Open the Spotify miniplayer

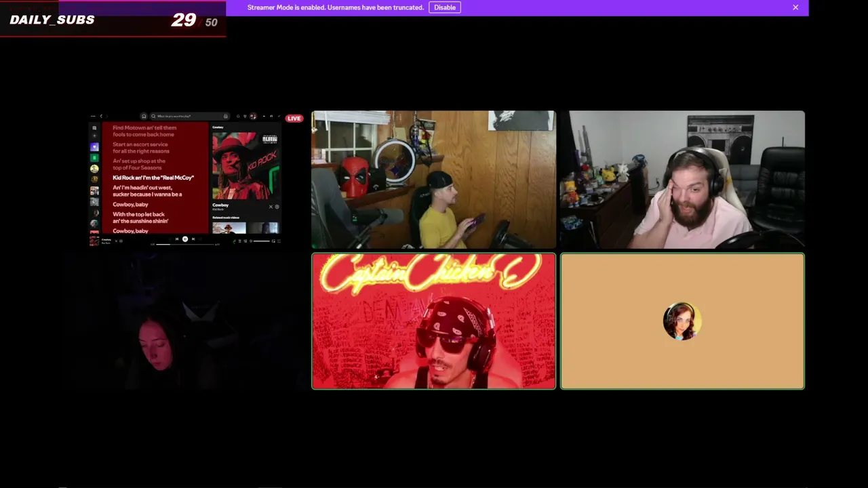click(x=273, y=241)
